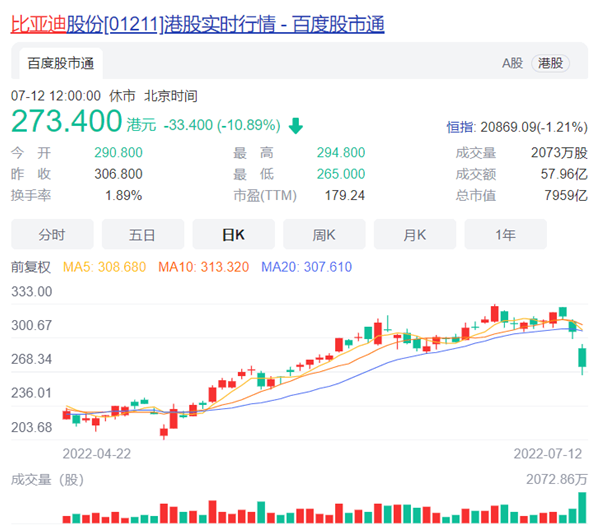
Task: Click the 成交量 value 2073万股
Action: (559, 153)
